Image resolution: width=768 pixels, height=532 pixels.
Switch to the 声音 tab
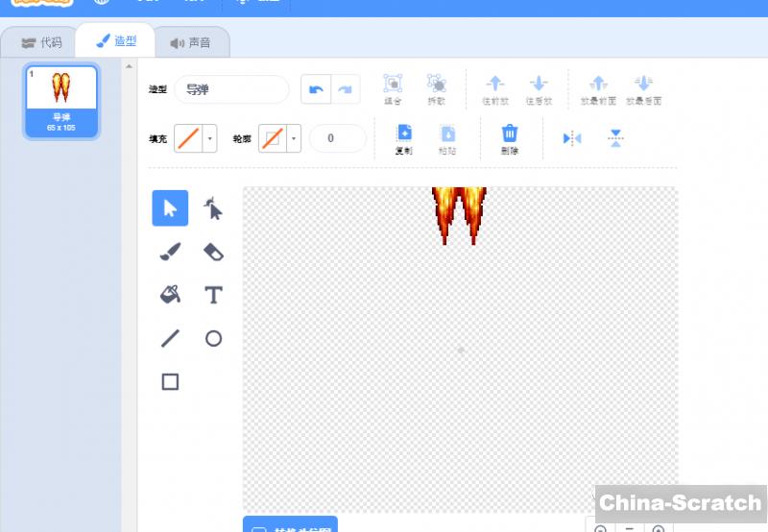tap(190, 42)
